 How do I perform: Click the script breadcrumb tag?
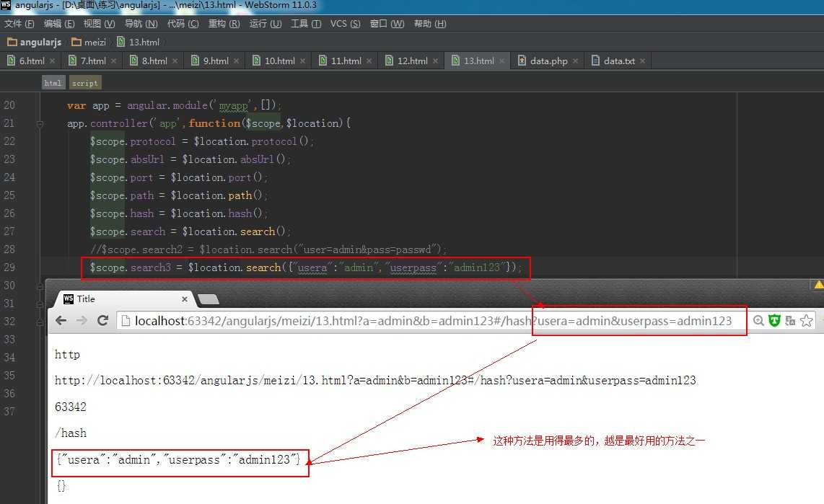(84, 83)
